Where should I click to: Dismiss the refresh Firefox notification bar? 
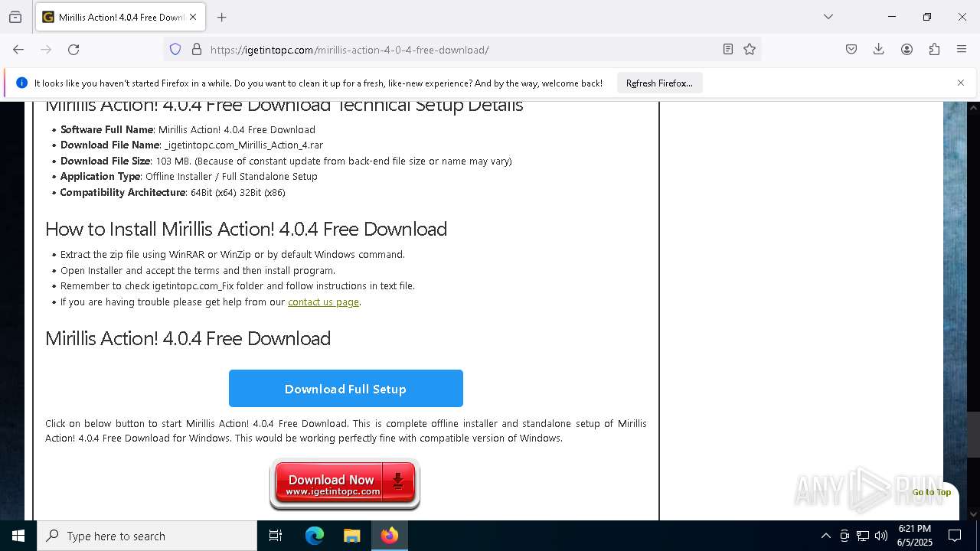point(961,83)
